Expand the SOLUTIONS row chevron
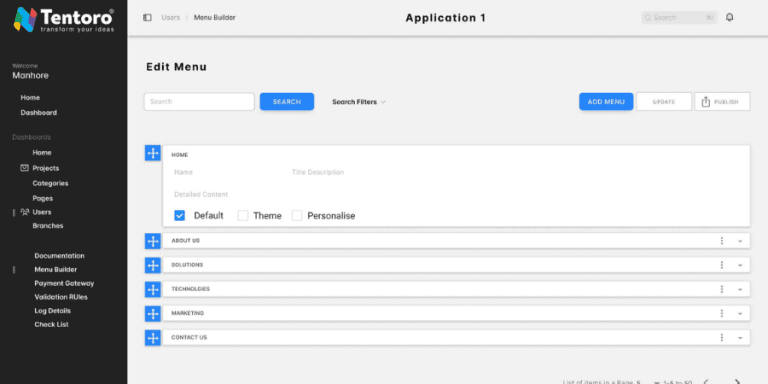This screenshot has height=384, width=768. coord(740,265)
